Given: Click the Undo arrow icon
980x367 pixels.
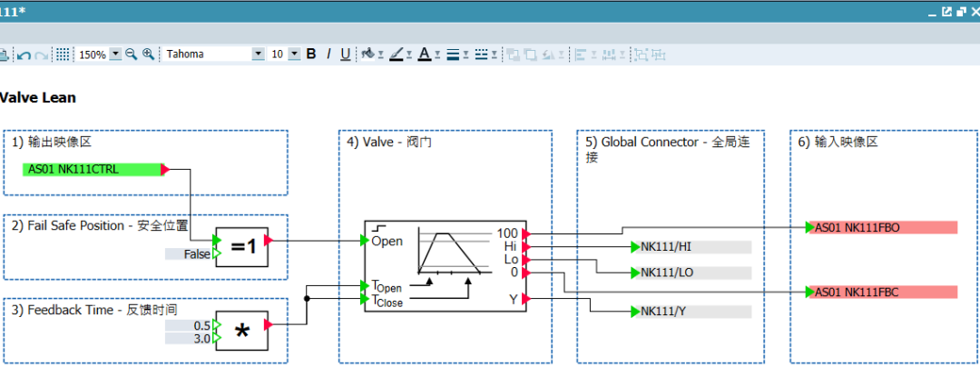Looking at the screenshot, I should (x=24, y=55).
